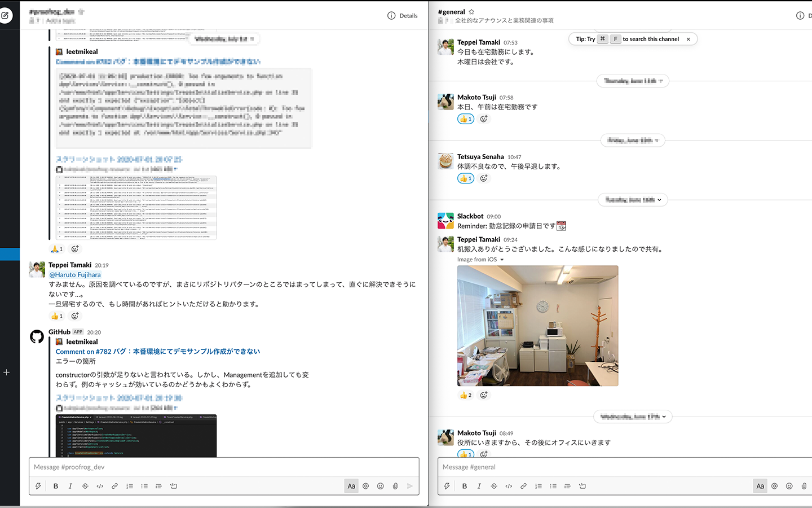
Task: Insert a code block in #general composer
Action: pos(582,486)
